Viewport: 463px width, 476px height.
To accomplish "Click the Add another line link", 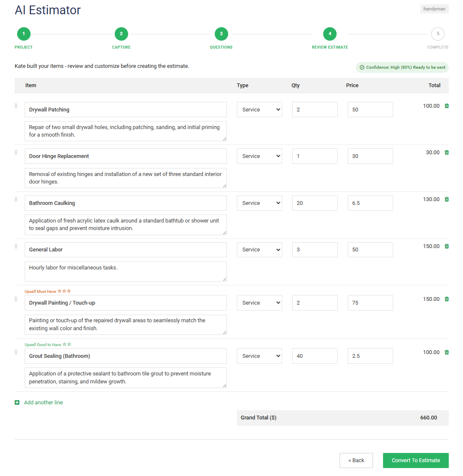I will [x=44, y=402].
